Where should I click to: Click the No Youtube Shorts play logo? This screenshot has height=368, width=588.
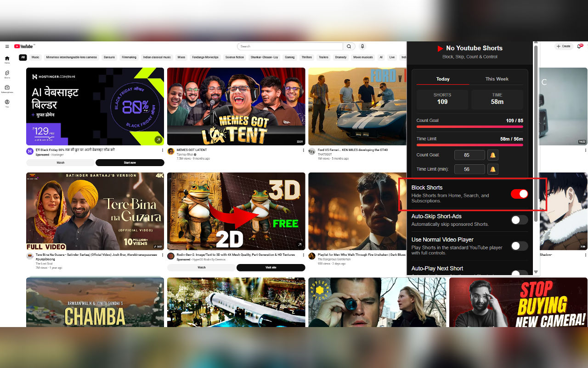(440, 48)
